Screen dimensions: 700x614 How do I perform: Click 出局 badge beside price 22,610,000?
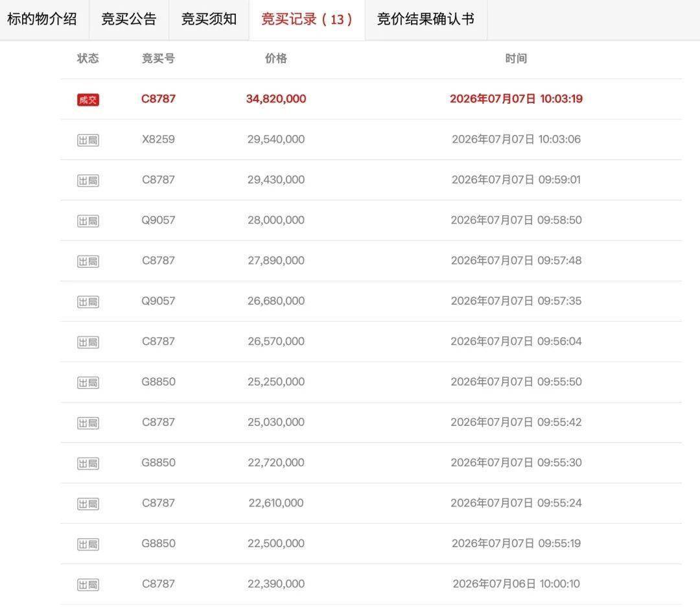pos(88,504)
